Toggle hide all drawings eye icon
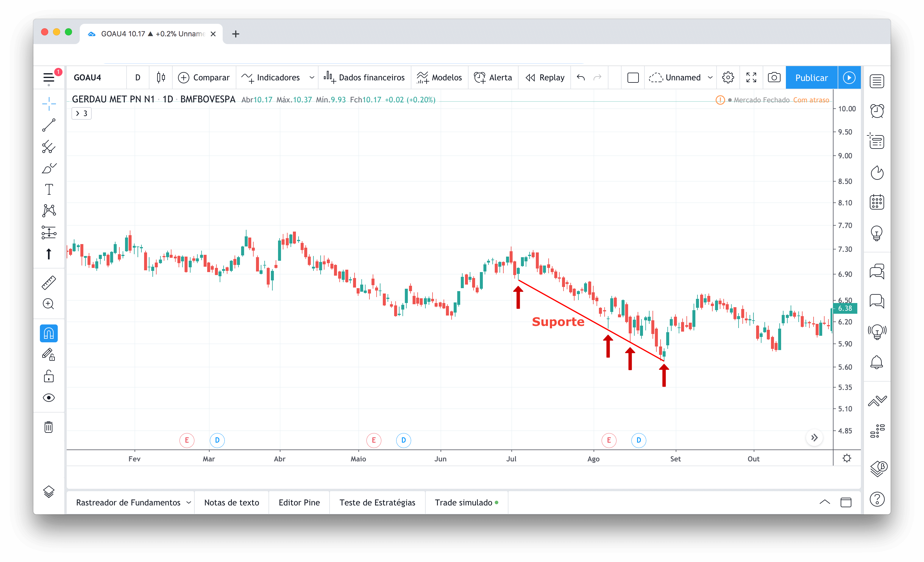This screenshot has height=562, width=924. [x=49, y=397]
